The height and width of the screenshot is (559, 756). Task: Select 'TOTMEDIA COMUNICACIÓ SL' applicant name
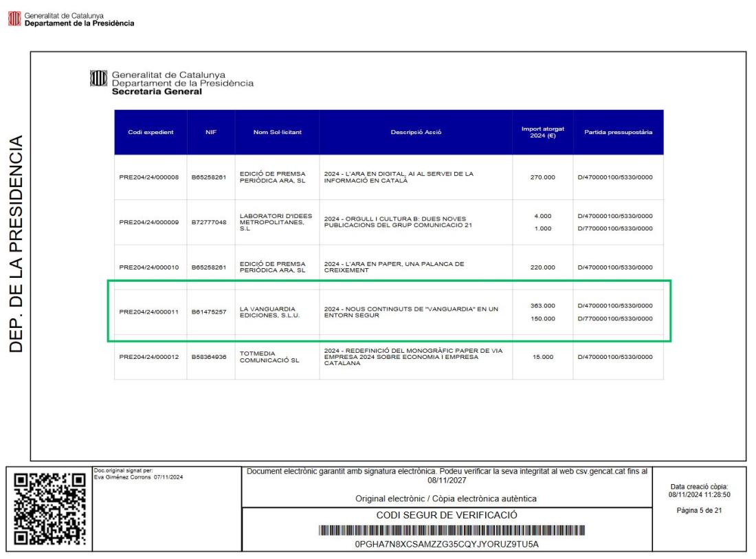[x=269, y=357]
